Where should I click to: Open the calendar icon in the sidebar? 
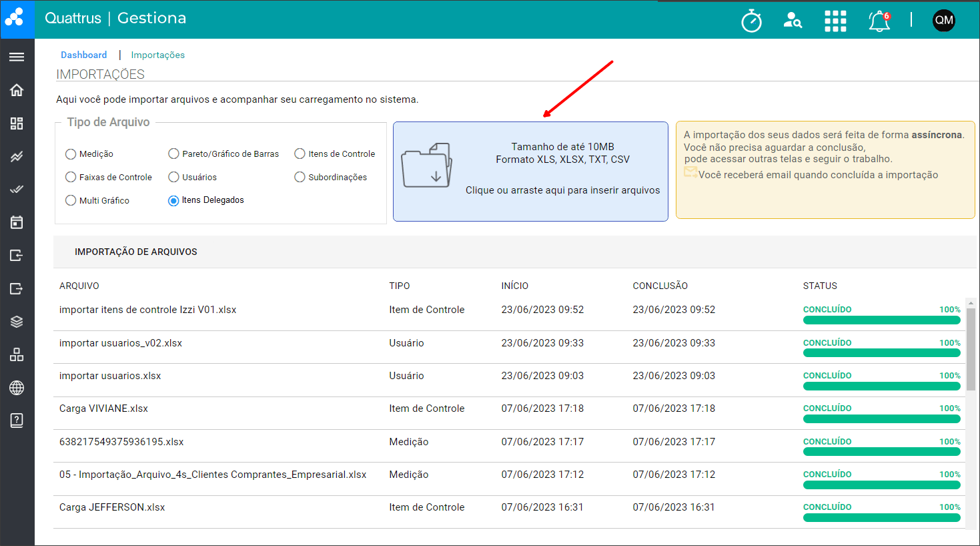(17, 222)
